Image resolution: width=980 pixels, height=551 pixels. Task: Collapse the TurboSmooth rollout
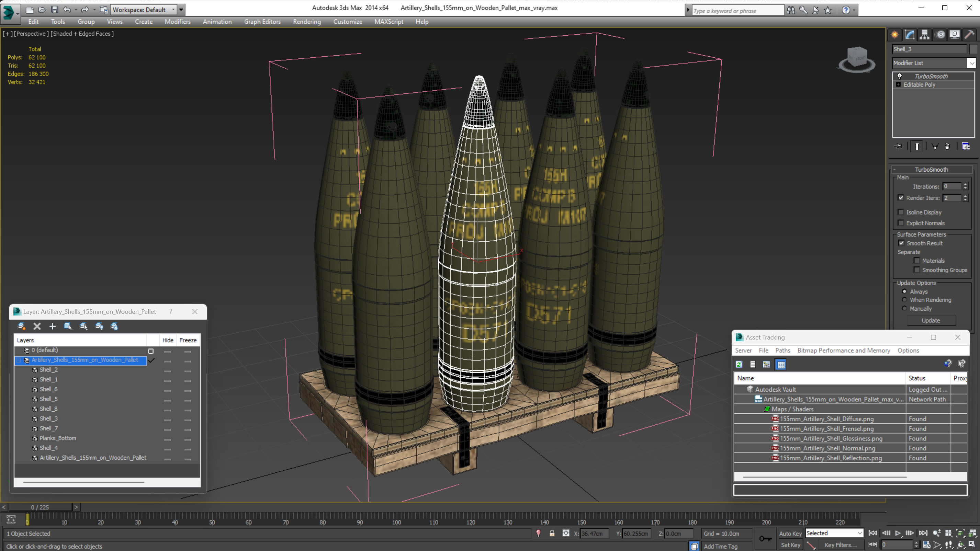click(x=894, y=170)
